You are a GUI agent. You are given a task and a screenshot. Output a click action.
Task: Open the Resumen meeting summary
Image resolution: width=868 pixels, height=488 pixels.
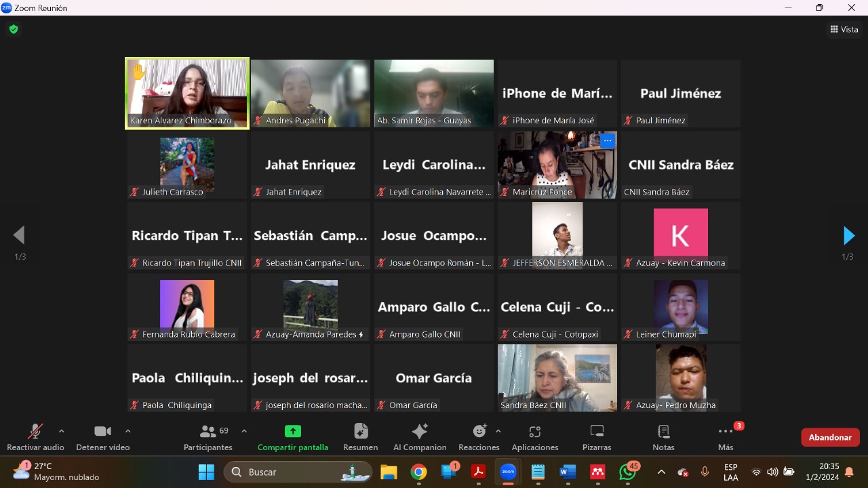[361, 437]
